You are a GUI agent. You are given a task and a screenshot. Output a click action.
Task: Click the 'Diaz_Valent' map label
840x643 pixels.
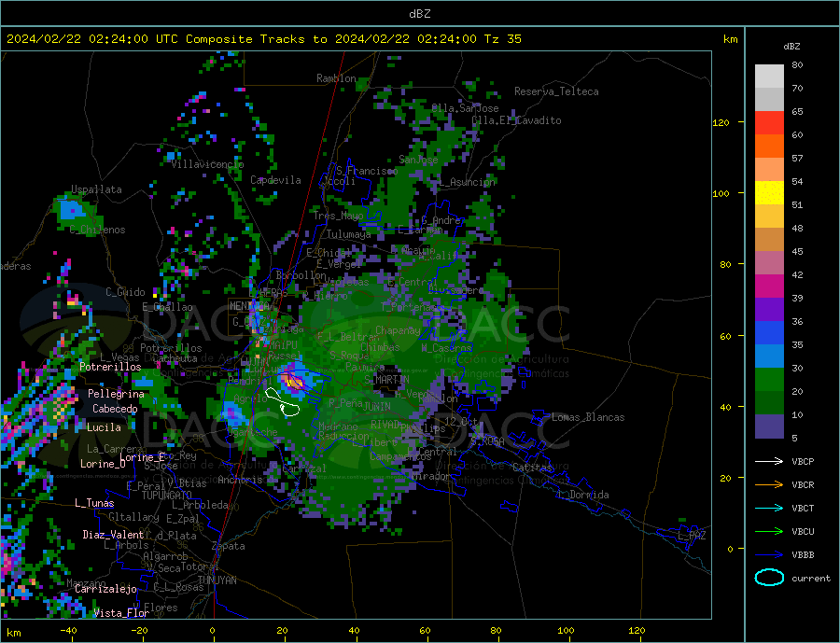(113, 535)
